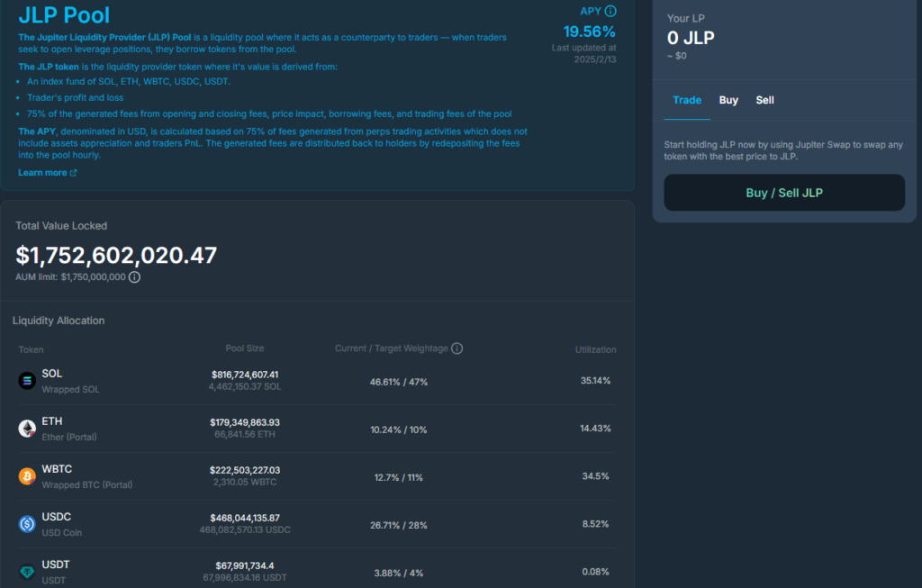Click the WBTC bitcoin icon
The width and height of the screenshot is (922, 588).
tap(27, 476)
